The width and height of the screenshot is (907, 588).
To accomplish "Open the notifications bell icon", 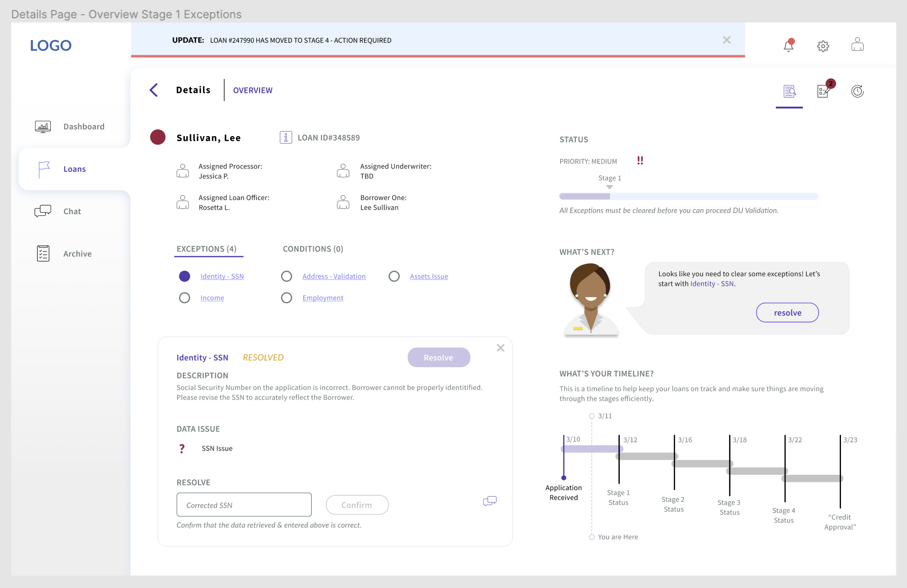I will click(x=789, y=45).
